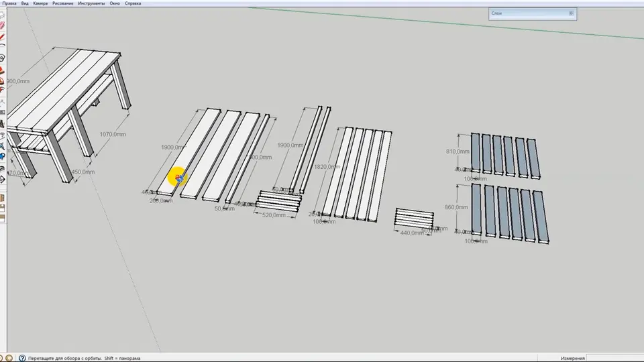Open the Инструменты menu
Screen dimensions: 644x362
[91, 3]
